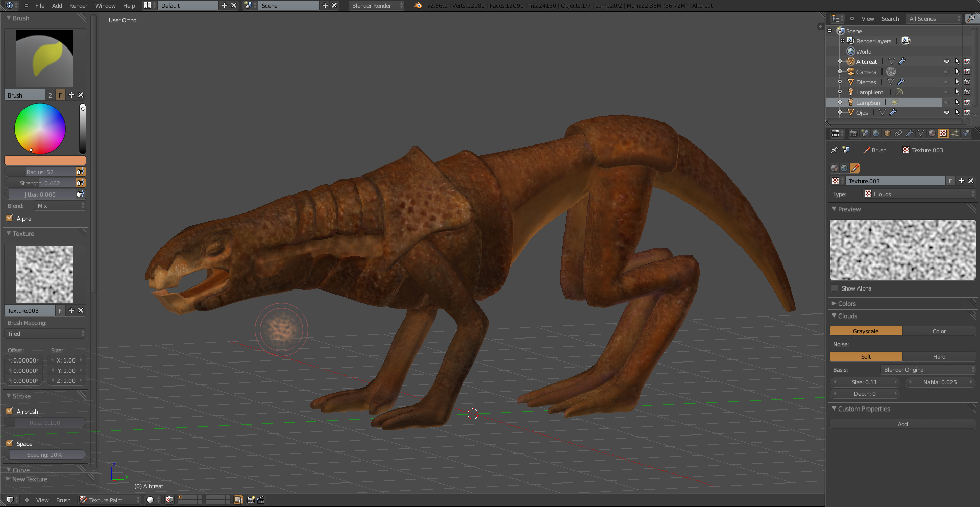Open the Modifiers wrench properties tab
The image size is (980, 507).
point(910,133)
